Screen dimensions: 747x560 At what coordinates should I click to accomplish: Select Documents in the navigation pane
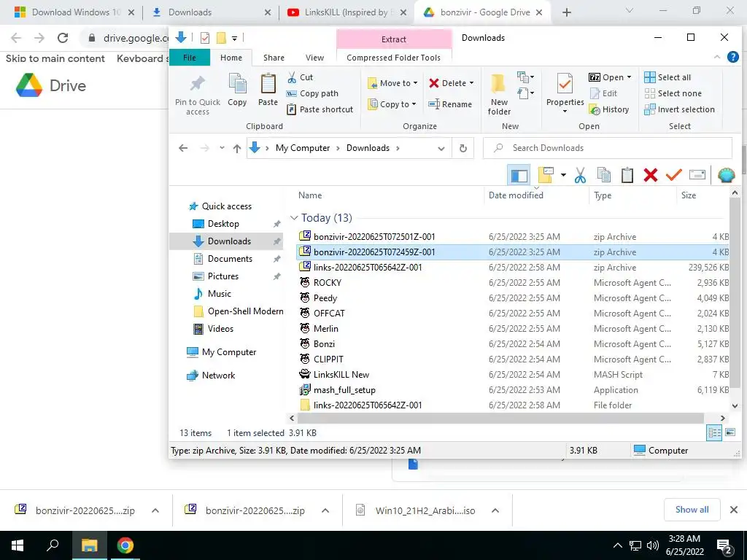tap(230, 259)
